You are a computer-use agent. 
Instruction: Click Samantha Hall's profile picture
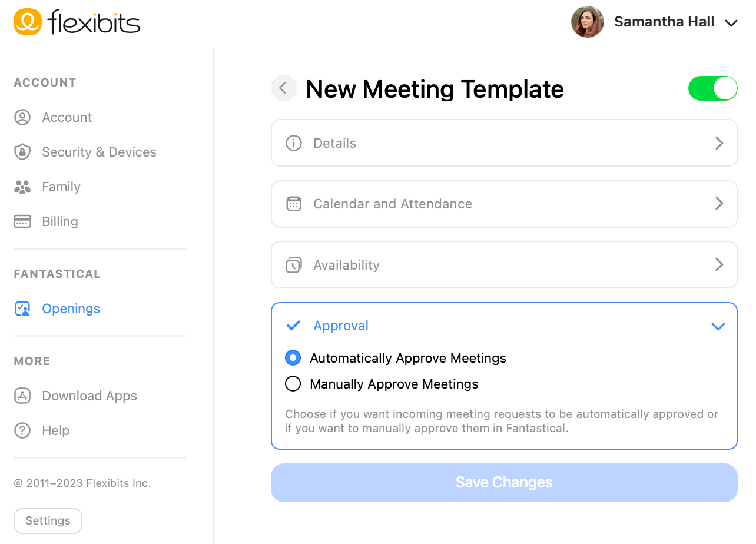[588, 22]
